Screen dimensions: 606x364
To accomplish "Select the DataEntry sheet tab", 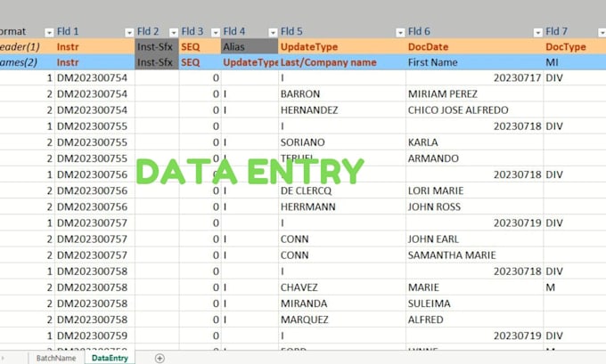I will [110, 358].
